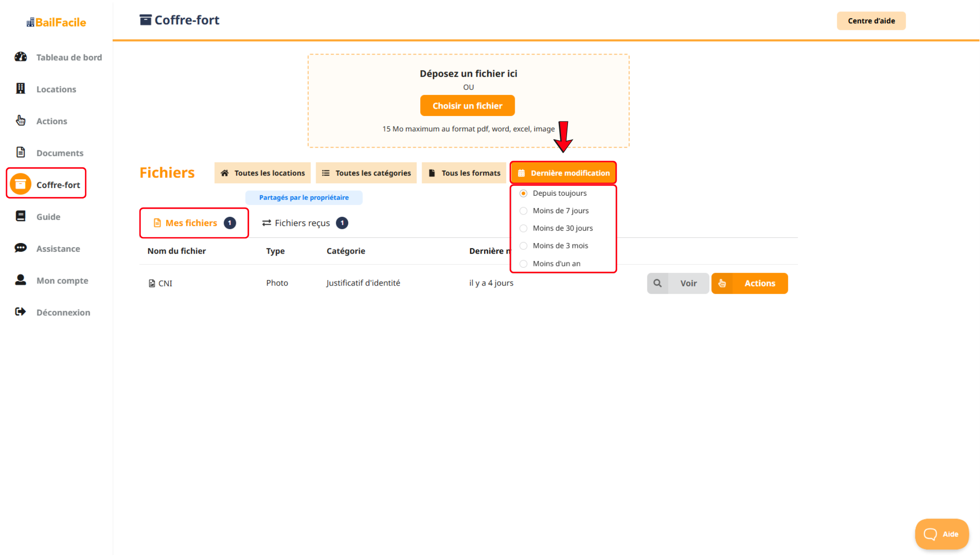Click the Tableau de bord dashboard icon
Viewport: 980px width, 557px height.
[x=21, y=57]
